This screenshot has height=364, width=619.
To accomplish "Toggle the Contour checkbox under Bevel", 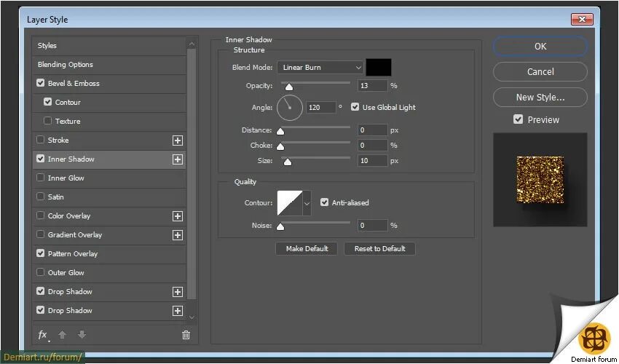I will [x=48, y=102].
